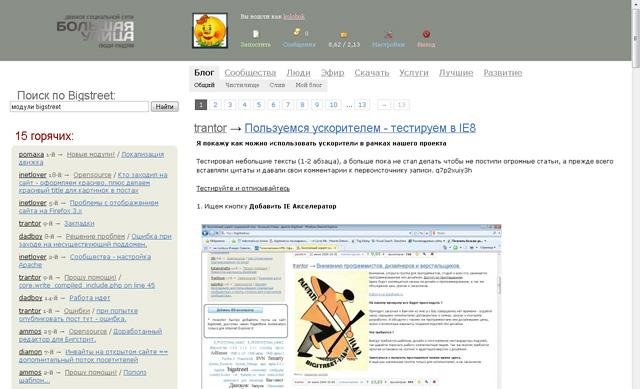Open the Запостить (new post) link
Image resolution: width=640 pixels, height=389 pixels.
[256, 44]
